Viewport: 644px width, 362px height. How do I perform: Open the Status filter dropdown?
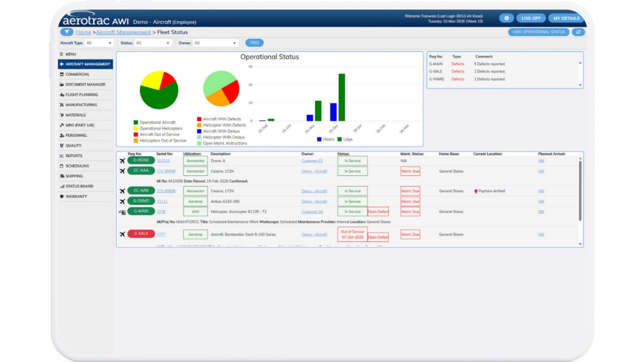(x=153, y=43)
